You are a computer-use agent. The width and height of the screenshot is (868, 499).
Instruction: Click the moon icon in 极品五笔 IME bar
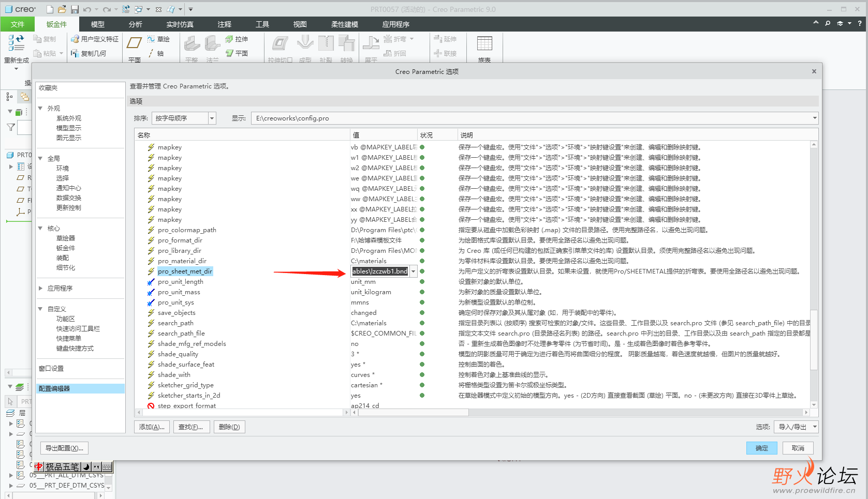coord(86,467)
